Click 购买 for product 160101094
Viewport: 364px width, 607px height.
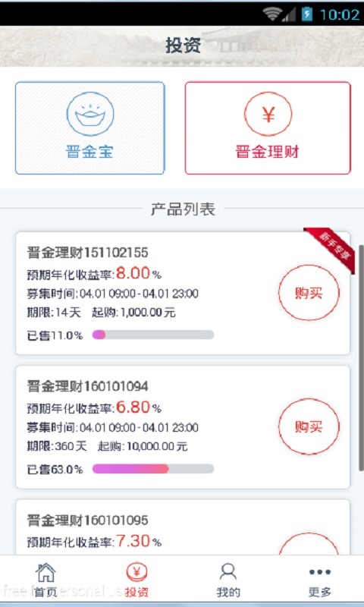[309, 426]
